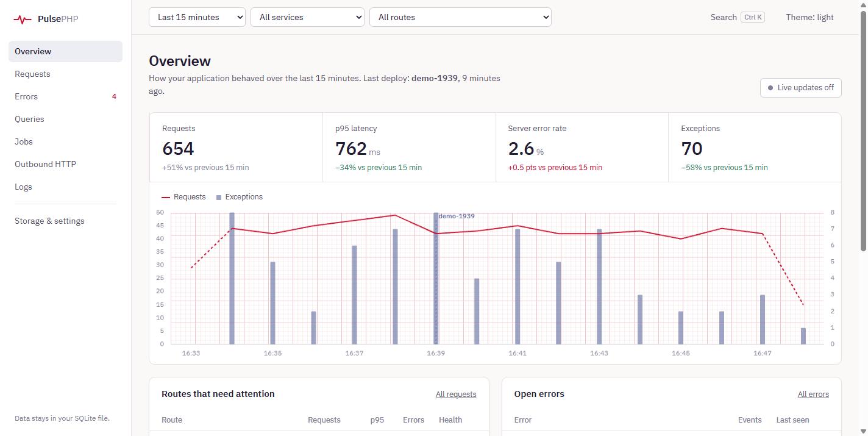Viewport: 868px width, 436px height.
Task: Open Search with Ctrl K button
Action: (x=738, y=17)
